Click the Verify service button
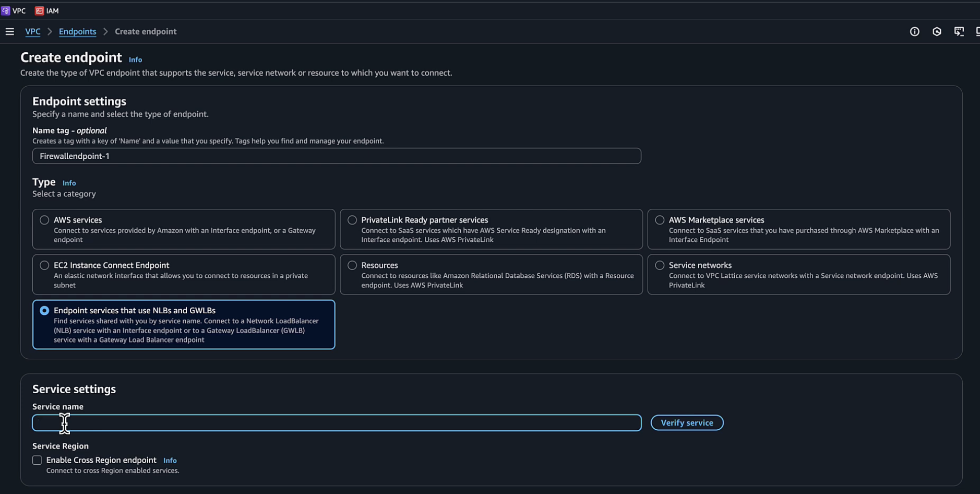The width and height of the screenshot is (980, 494). click(686, 423)
